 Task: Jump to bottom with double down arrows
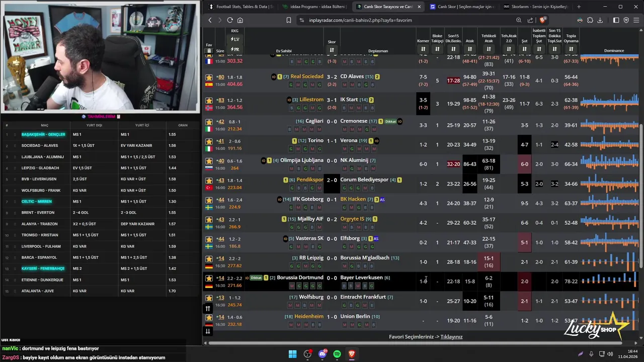208,331
